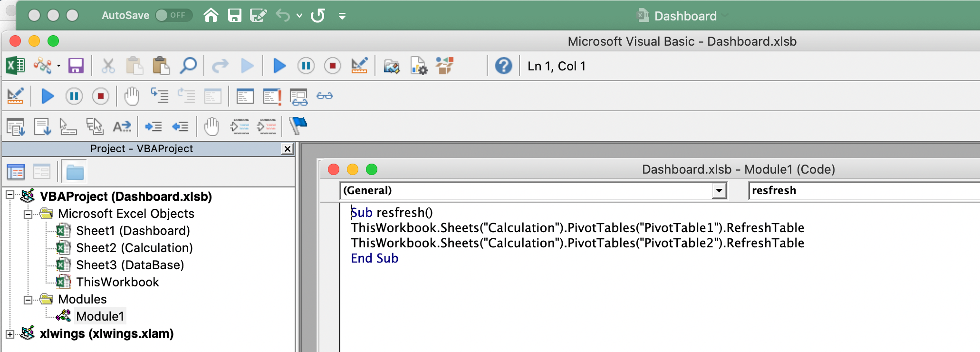Expand the xlwings (xlwings.xlam) project
The image size is (980, 352).
point(10,334)
